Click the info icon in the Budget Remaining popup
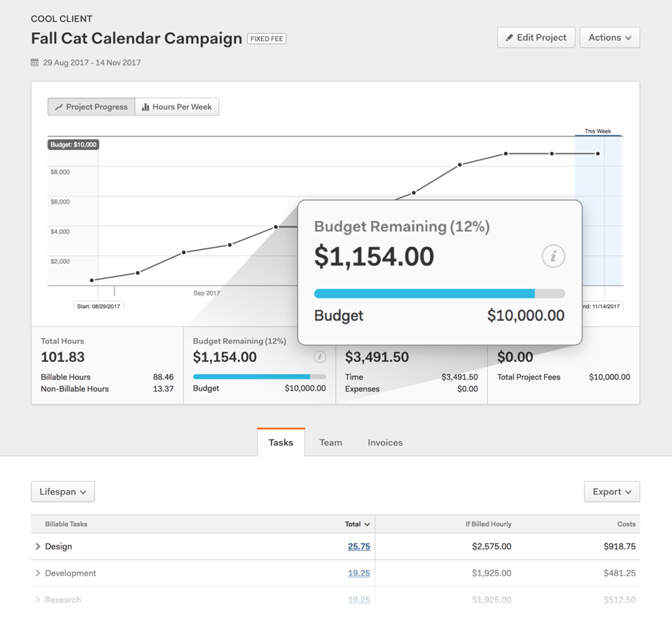Image resolution: width=672 pixels, height=630 pixels. 554,256
